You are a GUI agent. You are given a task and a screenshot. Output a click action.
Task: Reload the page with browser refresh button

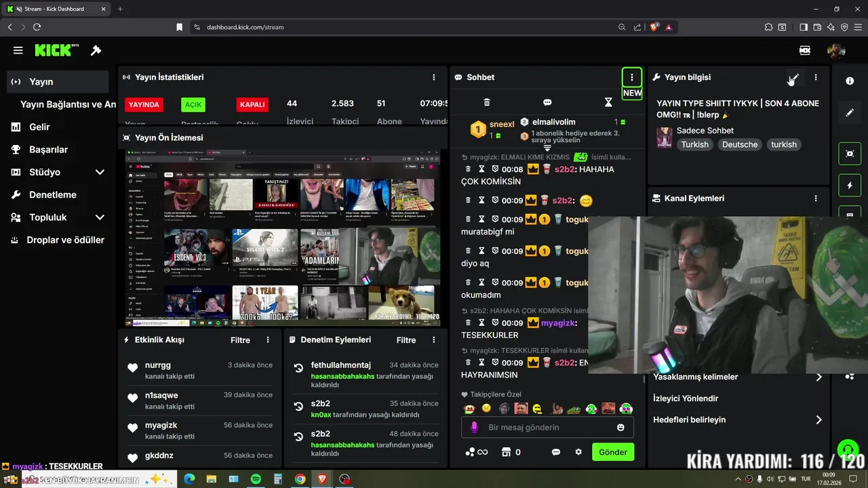37,27
